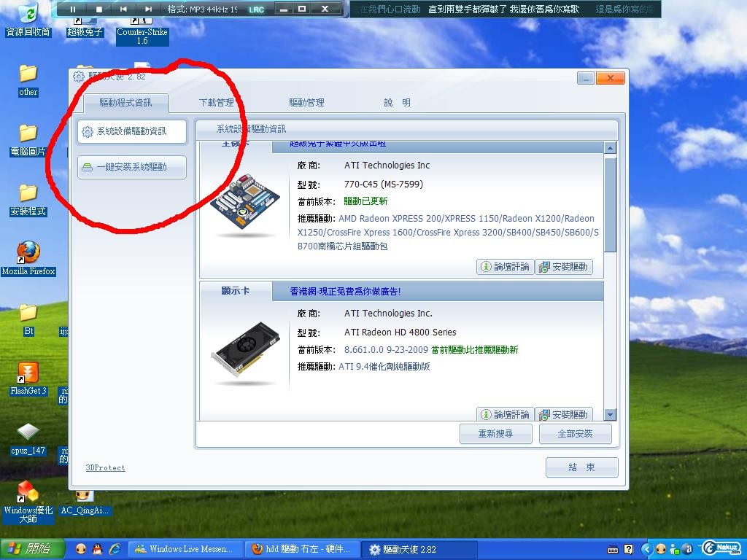The width and height of the screenshot is (747, 560).
Task: Switch to Windows Live Messenger taskbar button
Action: tap(186, 550)
